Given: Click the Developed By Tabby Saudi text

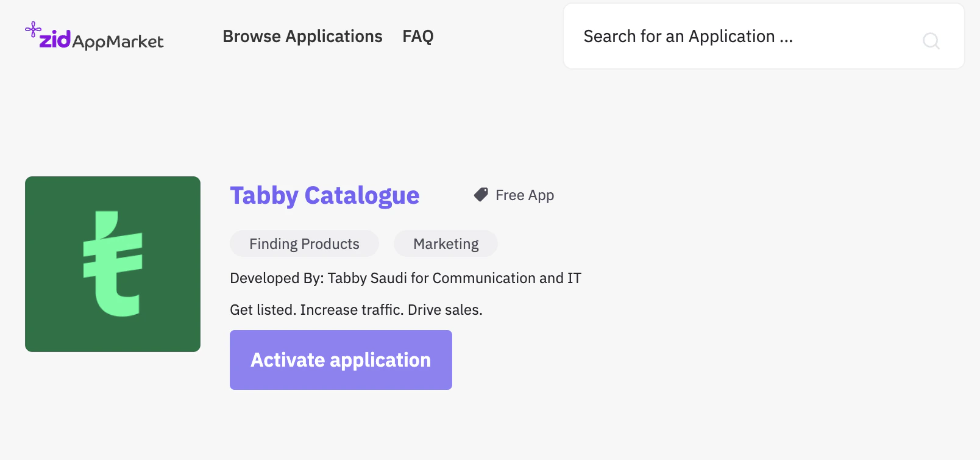Looking at the screenshot, I should (x=405, y=278).
